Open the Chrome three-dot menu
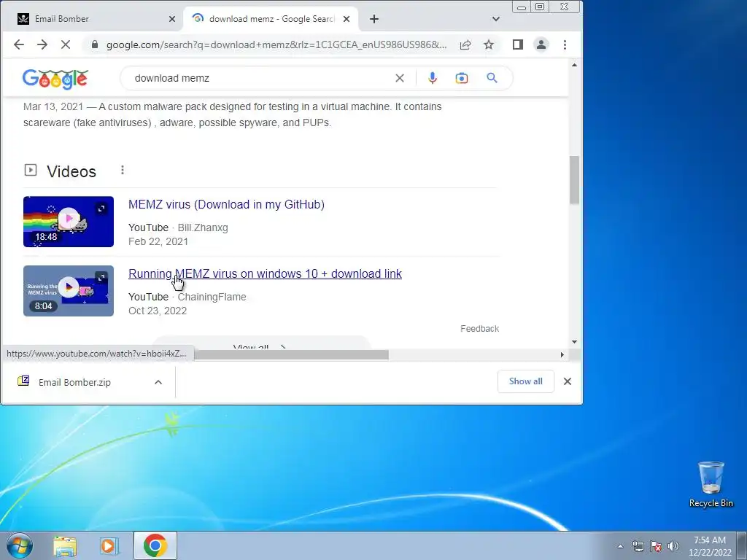The height and width of the screenshot is (560, 747). point(565,44)
